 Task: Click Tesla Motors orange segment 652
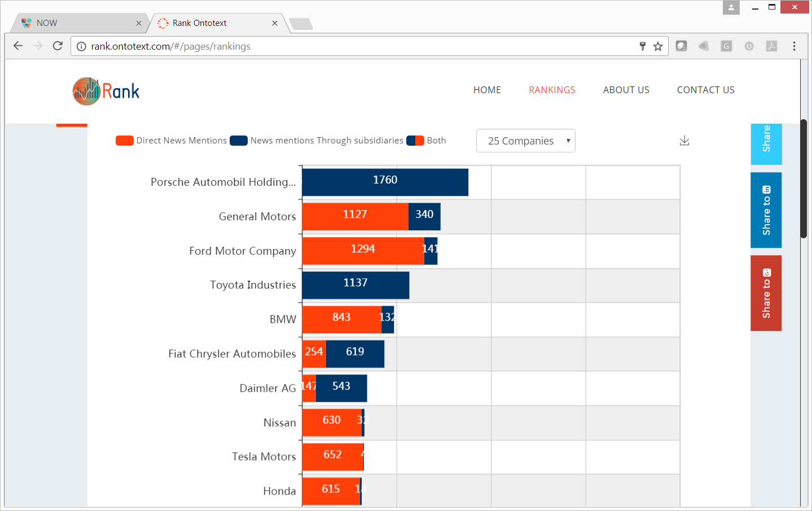(333, 457)
